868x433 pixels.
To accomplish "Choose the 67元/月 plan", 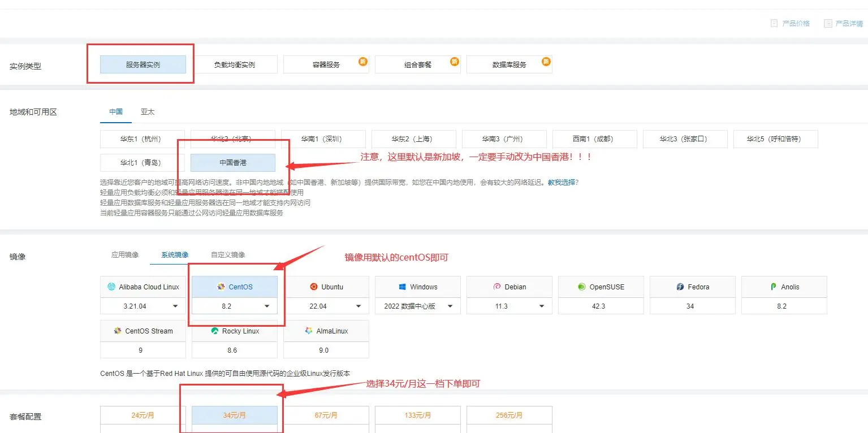I will coord(326,415).
